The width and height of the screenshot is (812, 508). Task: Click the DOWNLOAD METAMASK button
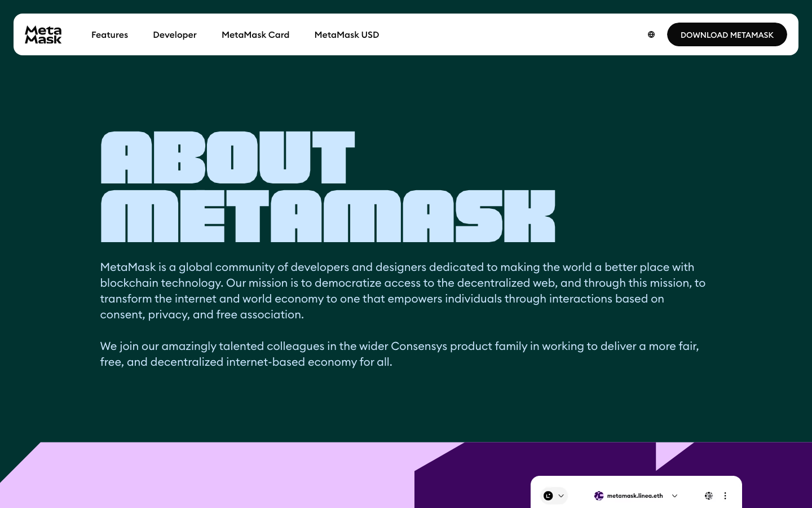(727, 34)
